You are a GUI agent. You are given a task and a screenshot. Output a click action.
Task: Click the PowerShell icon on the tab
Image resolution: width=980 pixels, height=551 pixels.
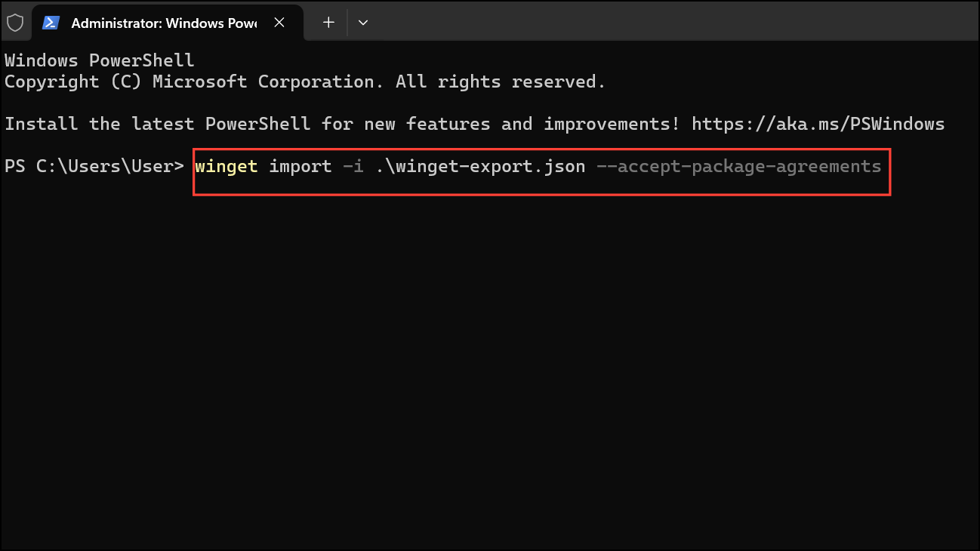coord(51,23)
